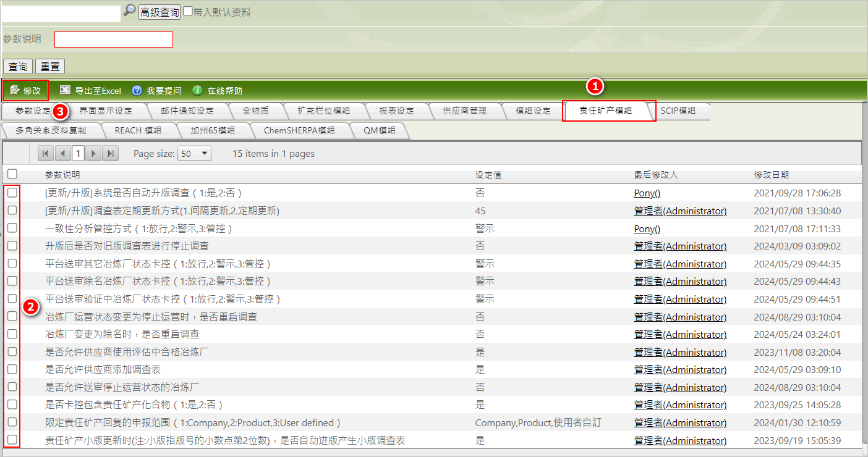Switch to 加州65模组 tab
Screen dimensions: 868x457
coord(213,130)
